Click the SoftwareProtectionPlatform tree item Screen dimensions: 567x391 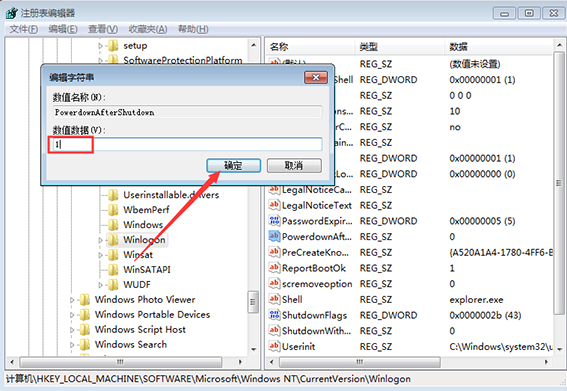[x=183, y=60]
